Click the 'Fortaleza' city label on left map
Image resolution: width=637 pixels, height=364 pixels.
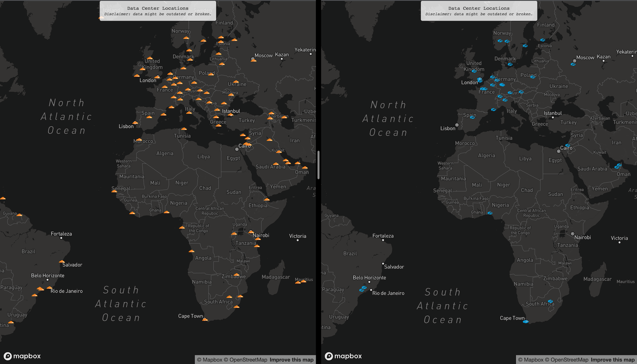pyautogui.click(x=61, y=234)
